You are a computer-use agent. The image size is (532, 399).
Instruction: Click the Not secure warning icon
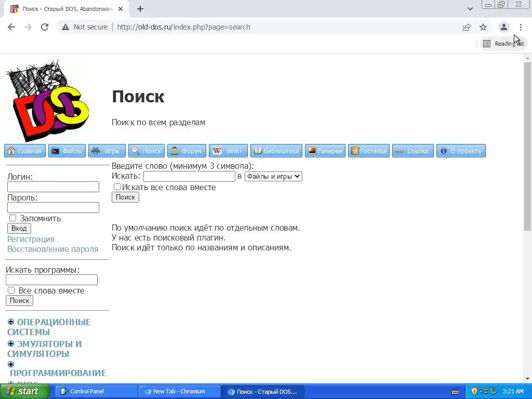pyautogui.click(x=65, y=27)
